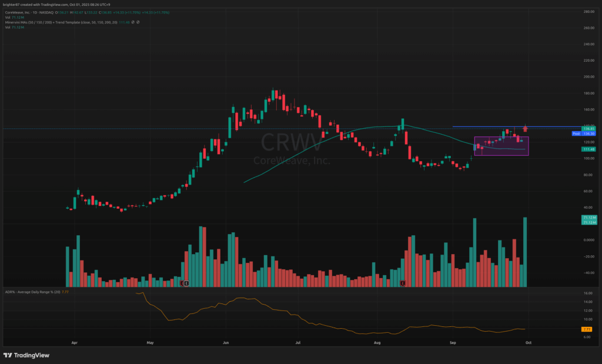This screenshot has height=364, width=602.
Task: Click the earnings 'E' marker near August
Action: pyautogui.click(x=403, y=283)
